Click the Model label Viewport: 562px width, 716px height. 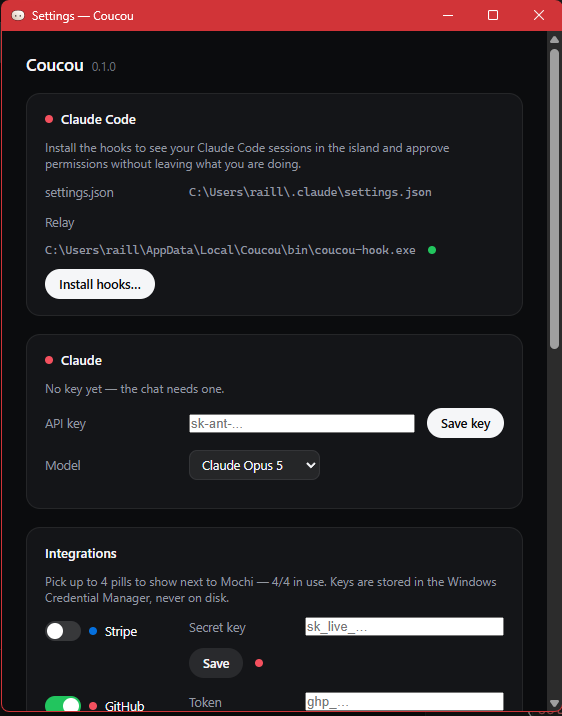pos(63,465)
